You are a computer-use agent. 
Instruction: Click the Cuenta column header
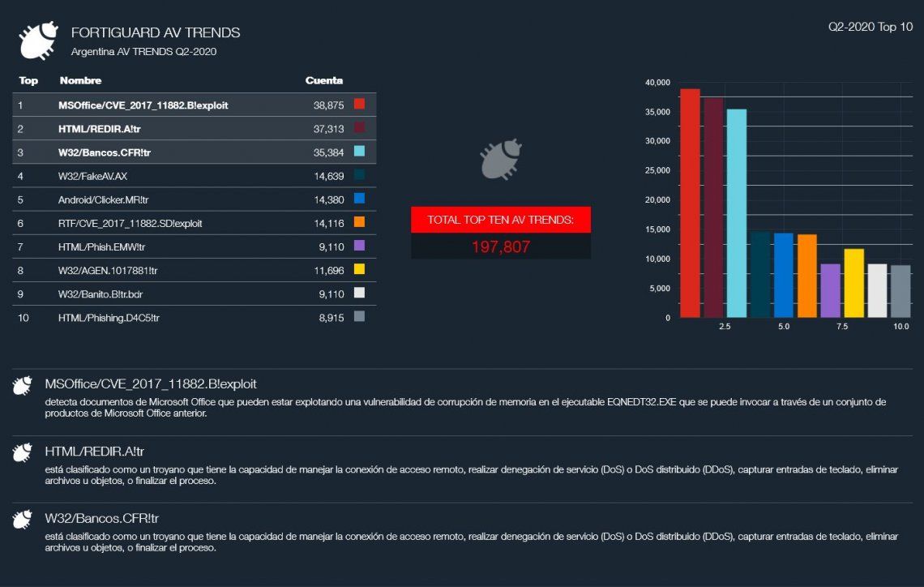tap(324, 81)
